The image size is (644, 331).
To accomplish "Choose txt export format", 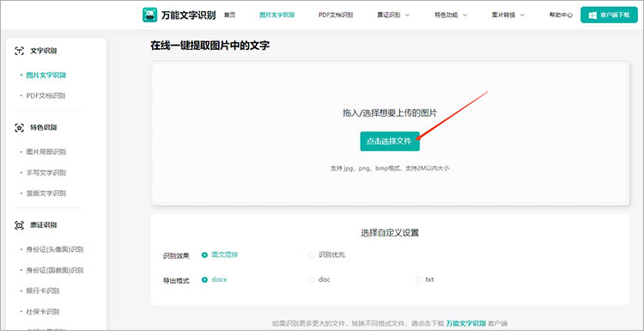I will point(425,279).
